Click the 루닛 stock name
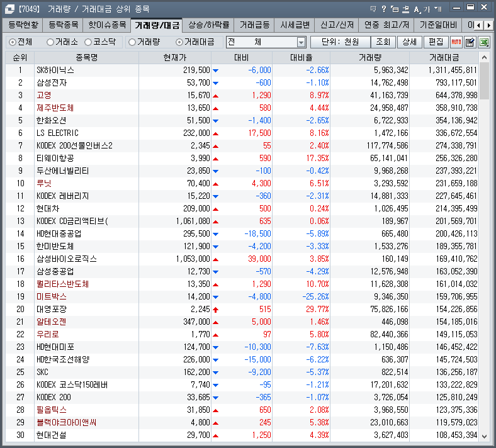The width and height of the screenshot is (496, 448). (x=44, y=184)
